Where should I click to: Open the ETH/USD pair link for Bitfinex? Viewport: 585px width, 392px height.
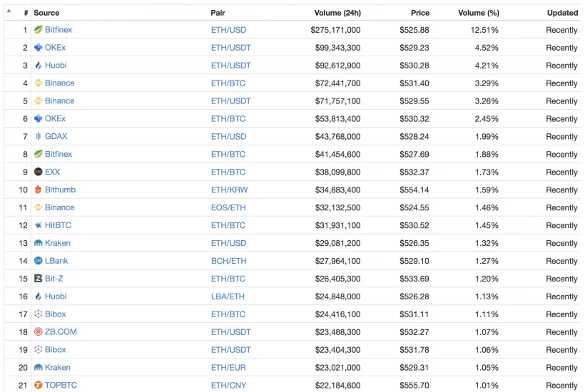228,30
